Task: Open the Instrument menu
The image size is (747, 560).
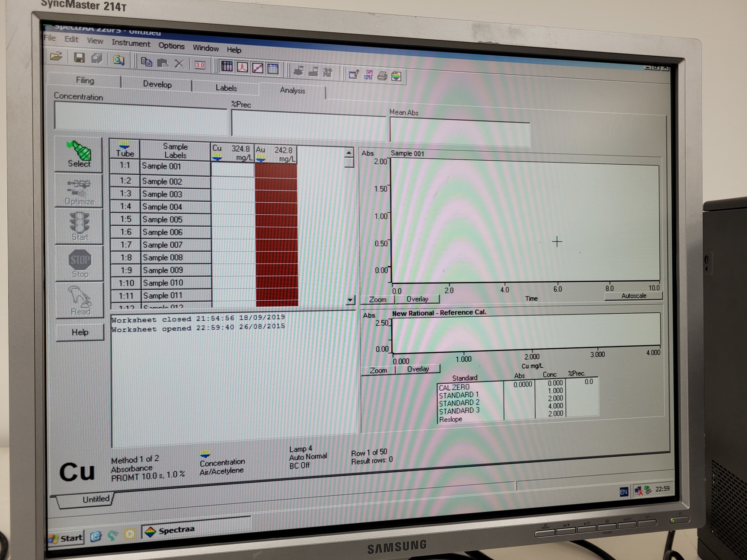Action: point(131,43)
